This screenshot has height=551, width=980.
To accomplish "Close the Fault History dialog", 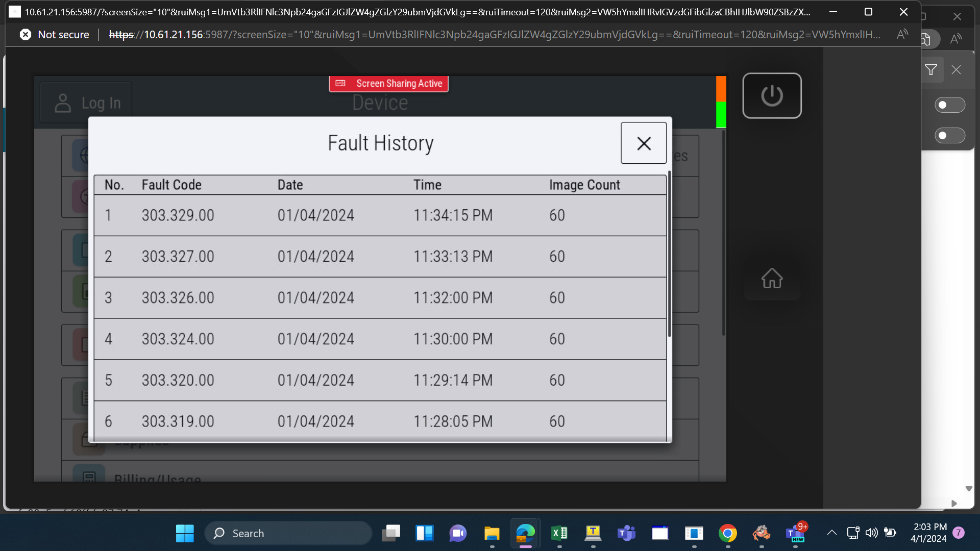I will 644,143.
